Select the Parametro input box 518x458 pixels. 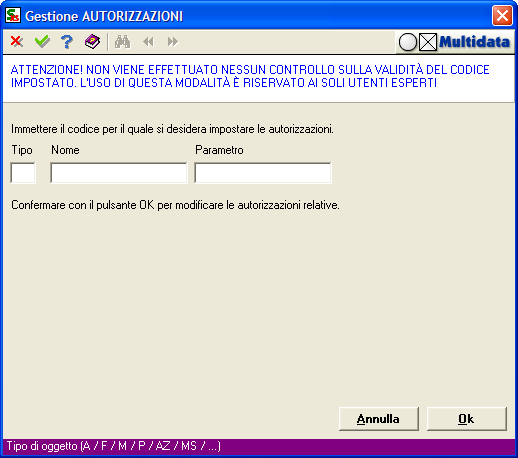click(x=263, y=173)
